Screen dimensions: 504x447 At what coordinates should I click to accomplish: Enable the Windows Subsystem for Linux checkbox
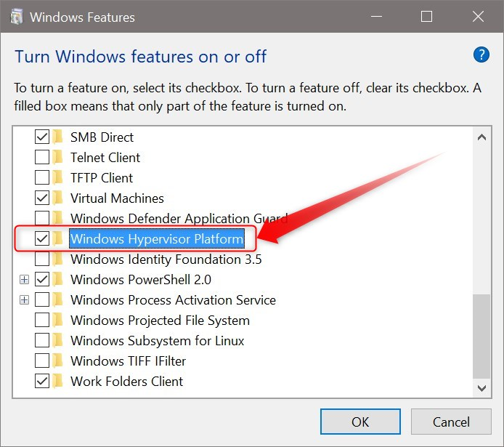[42, 340]
